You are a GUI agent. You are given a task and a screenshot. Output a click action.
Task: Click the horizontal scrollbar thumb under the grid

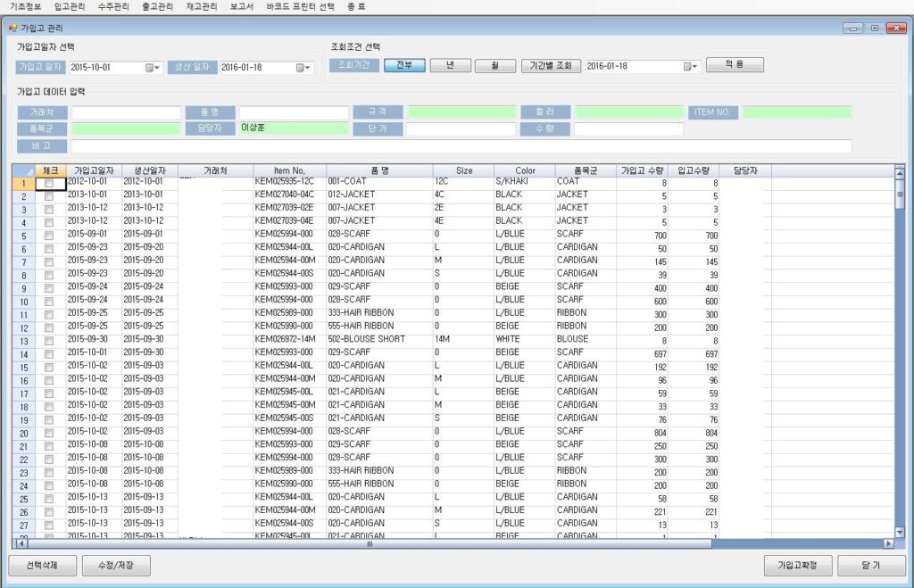(x=369, y=543)
